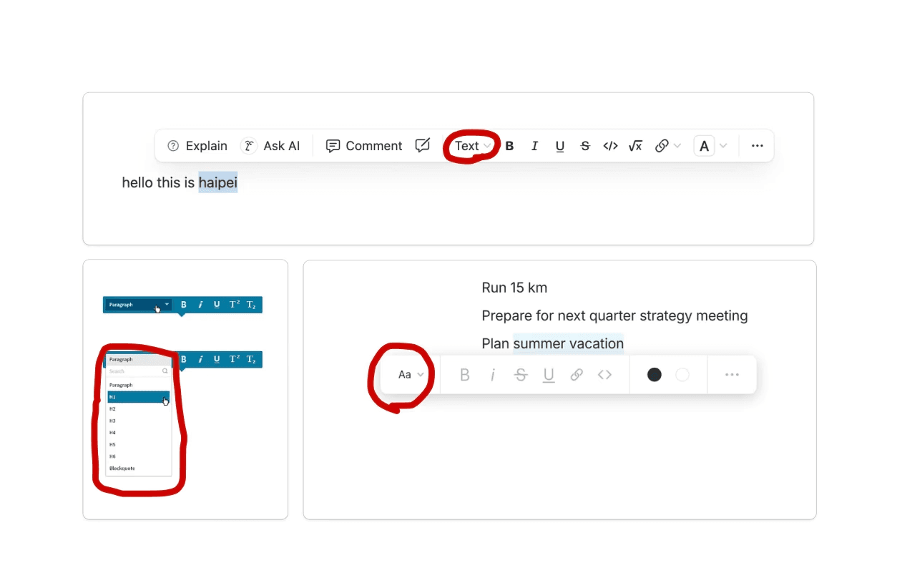
Task: Add a Comment from the top toolbar
Action: 364,146
